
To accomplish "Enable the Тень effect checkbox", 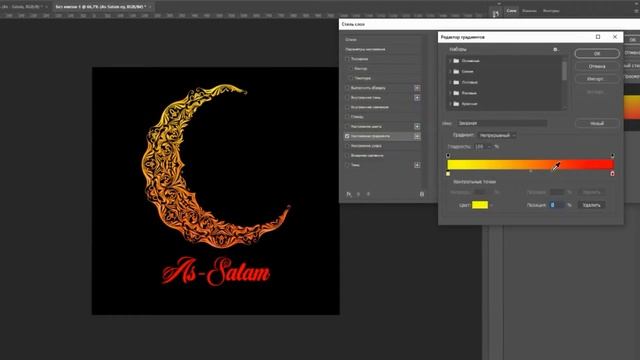I will (x=347, y=165).
